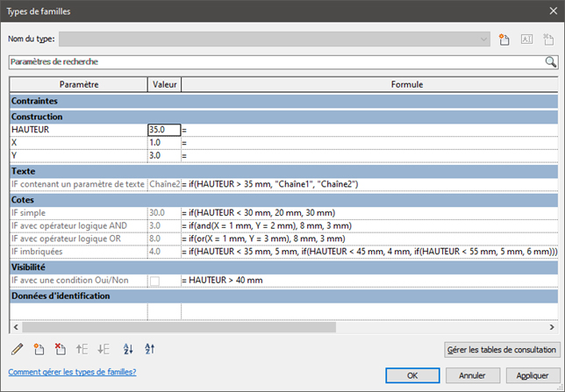The image size is (565, 392).
Task: Select the Contraintes group header
Action: click(x=284, y=101)
